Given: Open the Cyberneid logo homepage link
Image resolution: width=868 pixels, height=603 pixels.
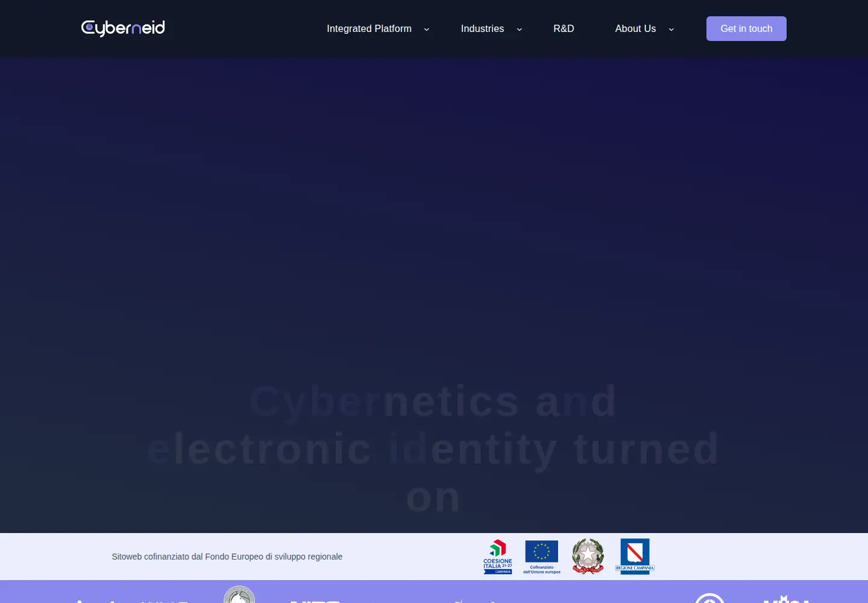Looking at the screenshot, I should pos(123,28).
